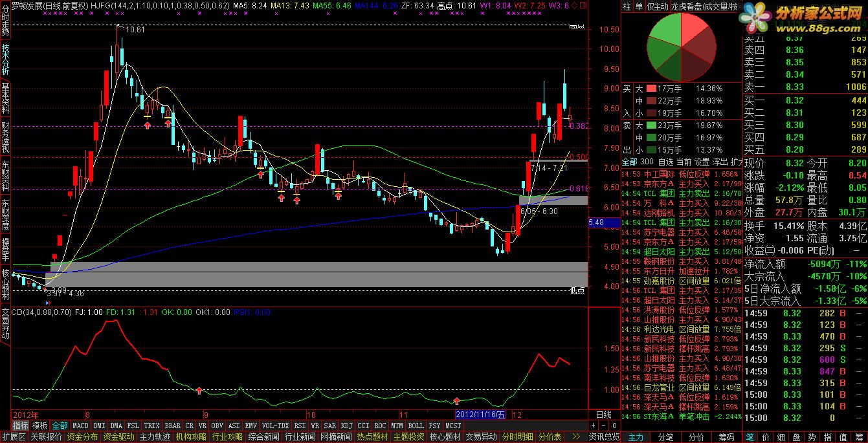Select the ASI indicator
The height and width of the screenshot is (443, 868).
point(234,426)
